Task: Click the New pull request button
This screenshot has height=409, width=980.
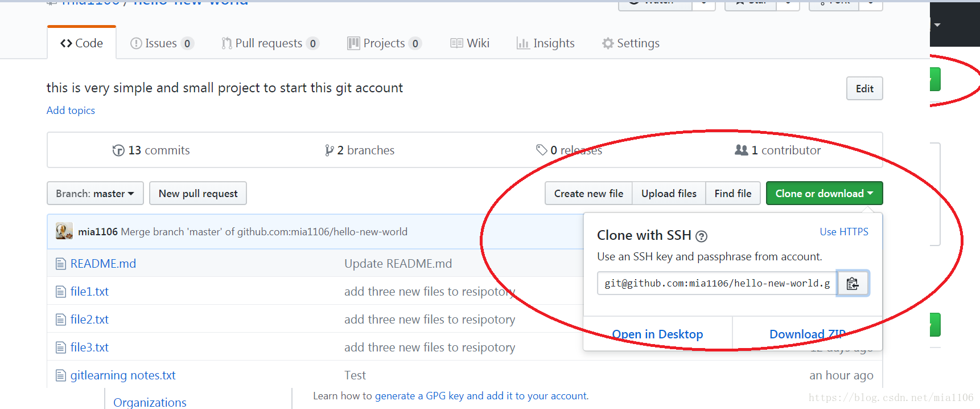Action: pyautogui.click(x=198, y=193)
